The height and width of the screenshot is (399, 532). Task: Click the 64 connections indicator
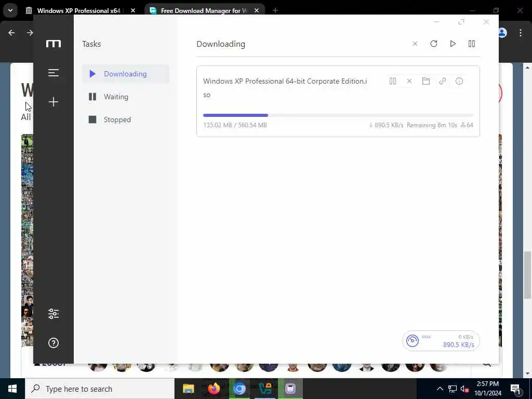tap(467, 125)
